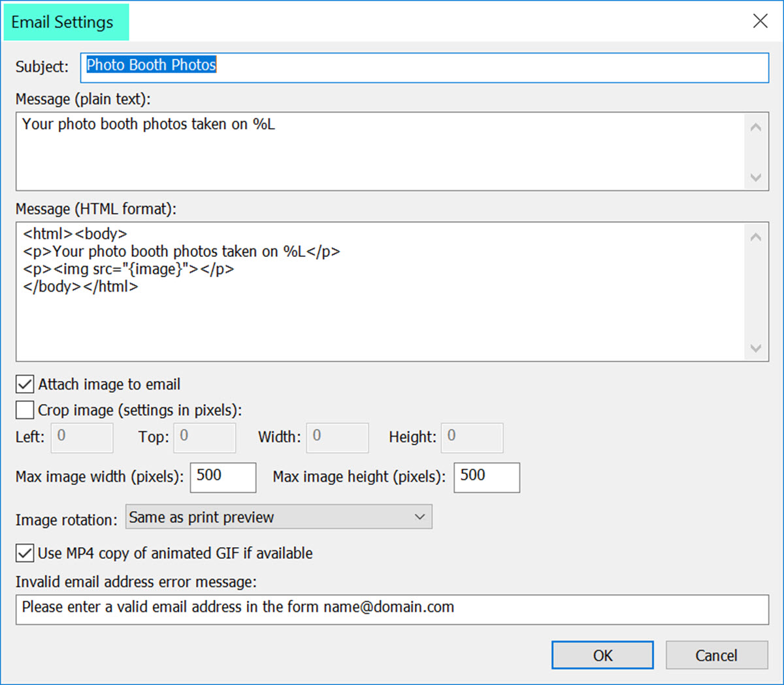Click the Email Settings title text
The image size is (784, 685).
pos(62,22)
